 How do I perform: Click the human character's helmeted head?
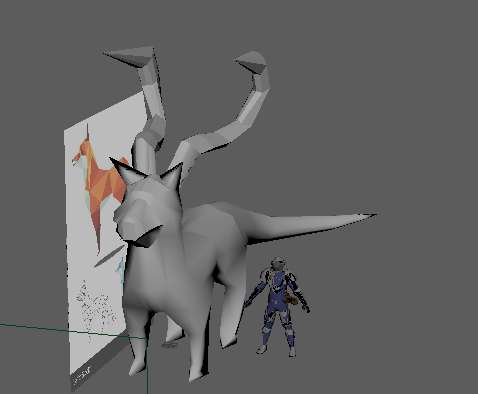click(x=277, y=264)
